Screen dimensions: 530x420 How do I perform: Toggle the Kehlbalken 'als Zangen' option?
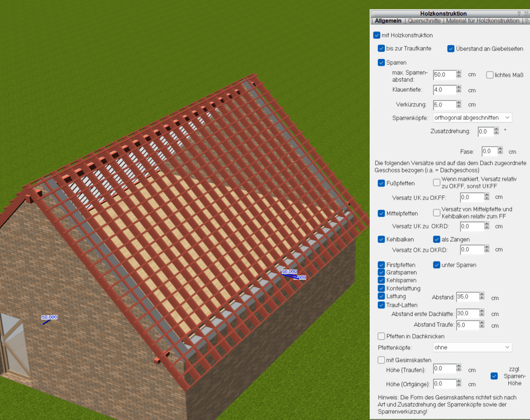[436, 239]
